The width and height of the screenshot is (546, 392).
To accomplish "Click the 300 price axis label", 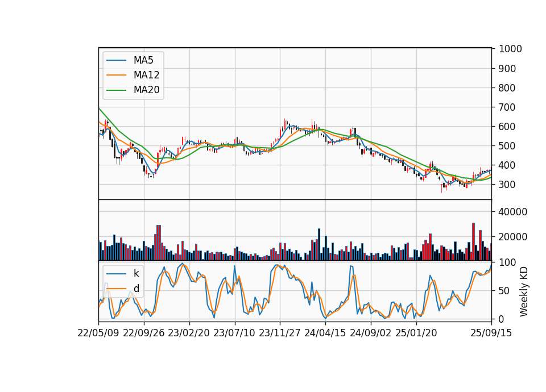I will tap(507, 185).
